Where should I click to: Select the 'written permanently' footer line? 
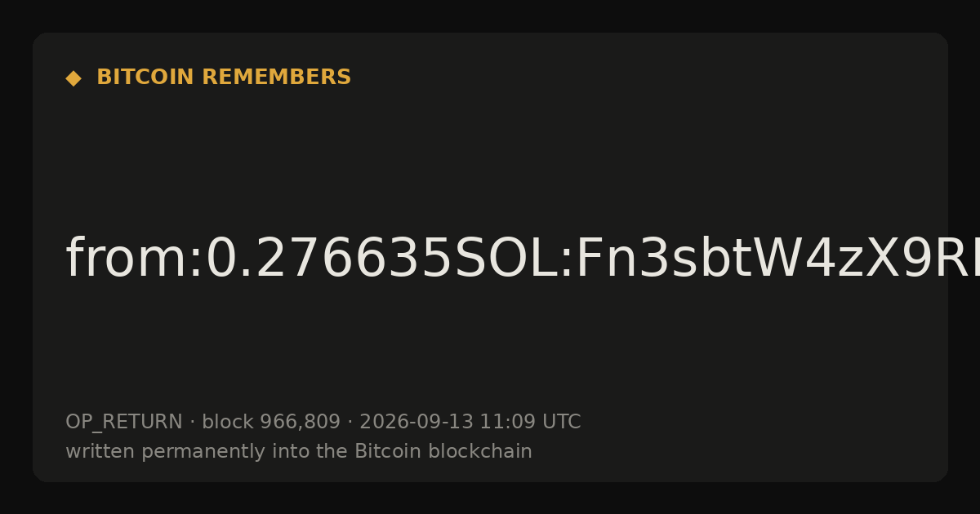(x=299, y=451)
